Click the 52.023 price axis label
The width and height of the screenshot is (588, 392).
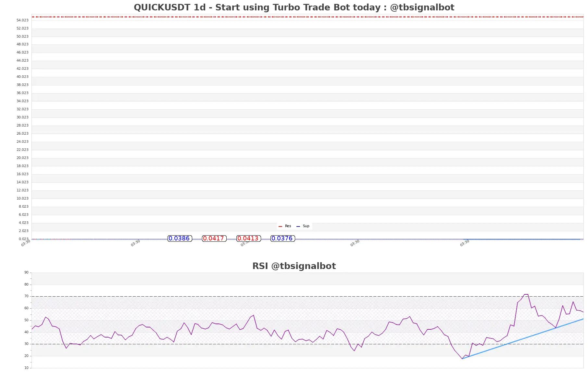click(22, 29)
